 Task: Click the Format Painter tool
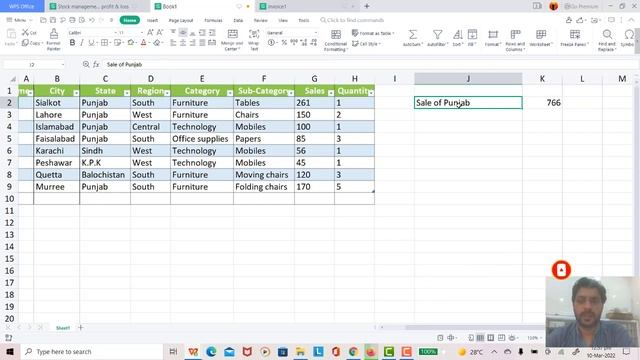(53, 39)
